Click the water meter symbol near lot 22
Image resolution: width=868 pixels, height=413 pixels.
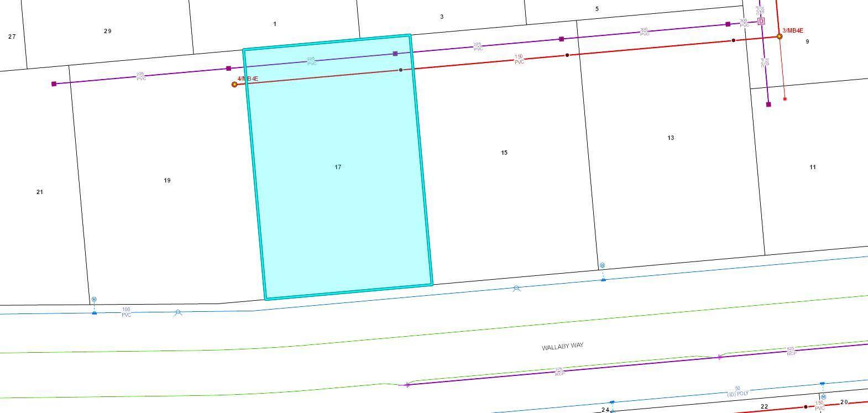[823, 397]
